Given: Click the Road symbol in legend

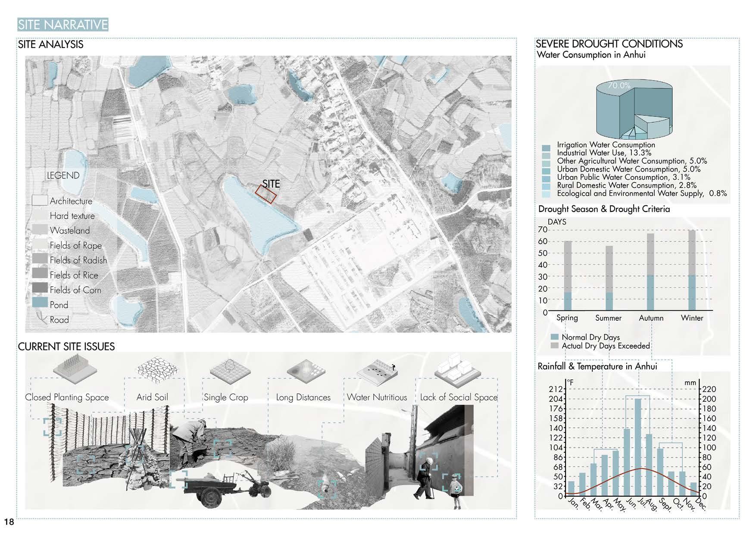Looking at the screenshot, I should [x=41, y=319].
